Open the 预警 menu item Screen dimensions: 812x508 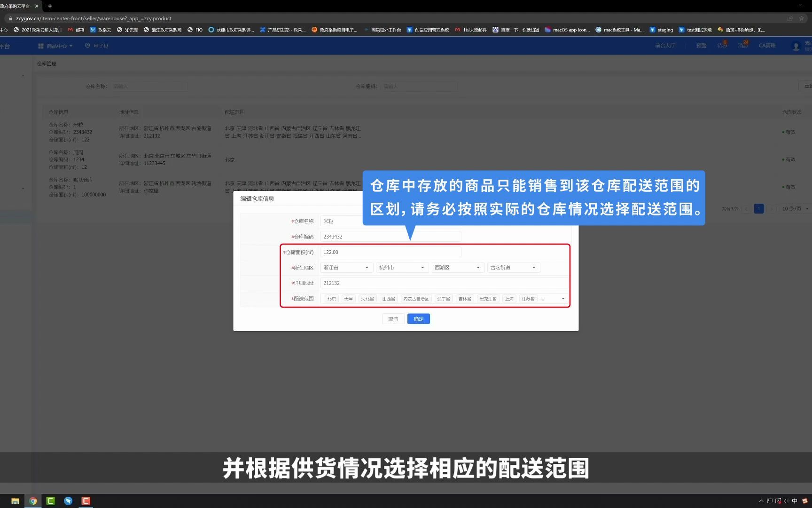[x=701, y=46]
